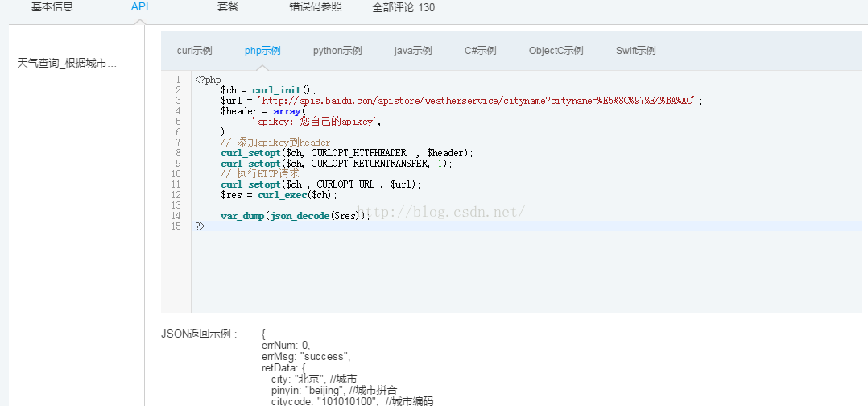
Task: Click retData: { in JSON sample
Action: tap(283, 367)
